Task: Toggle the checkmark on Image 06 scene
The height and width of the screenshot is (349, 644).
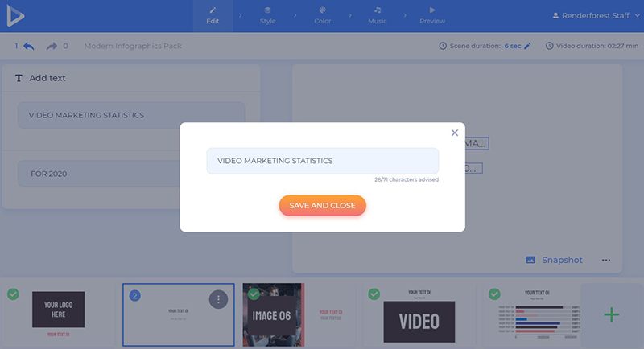Action: click(x=254, y=294)
